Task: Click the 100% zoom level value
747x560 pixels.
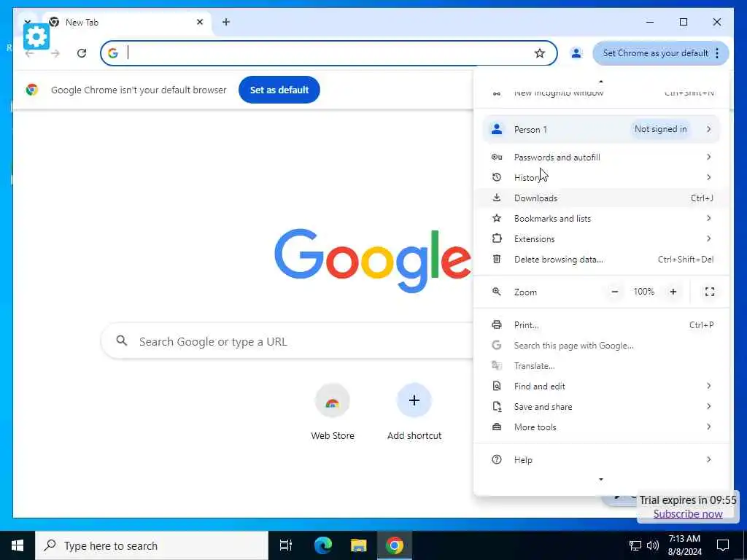Action: coord(643,292)
